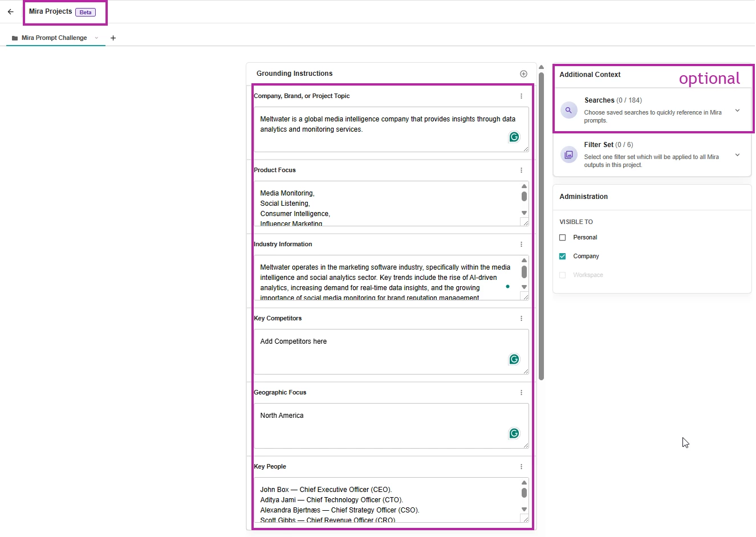Click the Geographic Focus label

280,393
